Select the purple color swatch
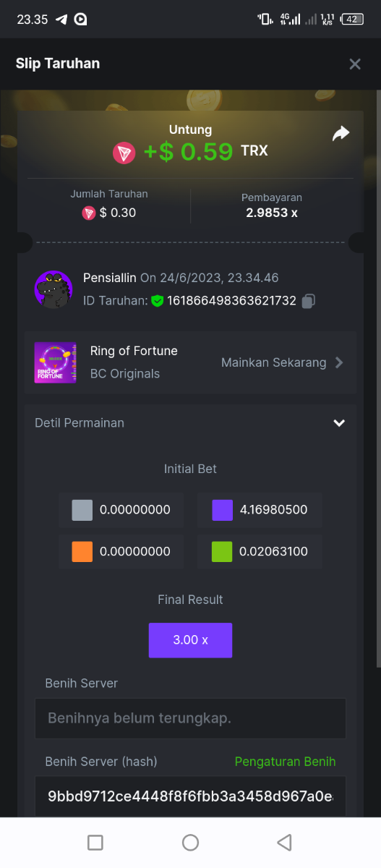Viewport: 381px width, 868px height. (x=222, y=510)
